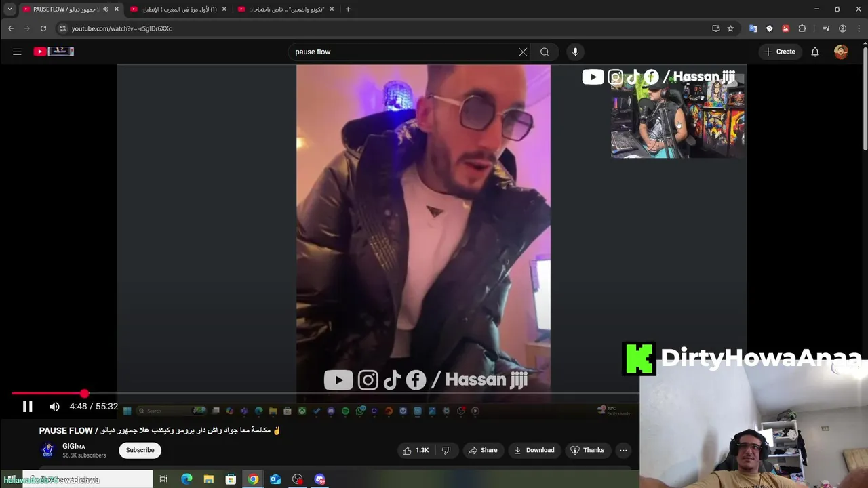Viewport: 868px width, 488px height.
Task: Clear the search text with the X
Action: tap(523, 52)
